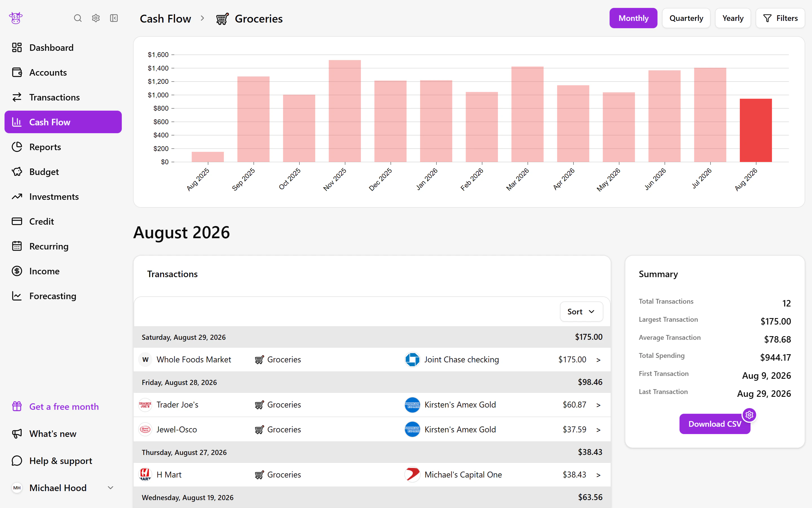Click the Recurring calendar icon
812x508 pixels.
pyautogui.click(x=17, y=246)
